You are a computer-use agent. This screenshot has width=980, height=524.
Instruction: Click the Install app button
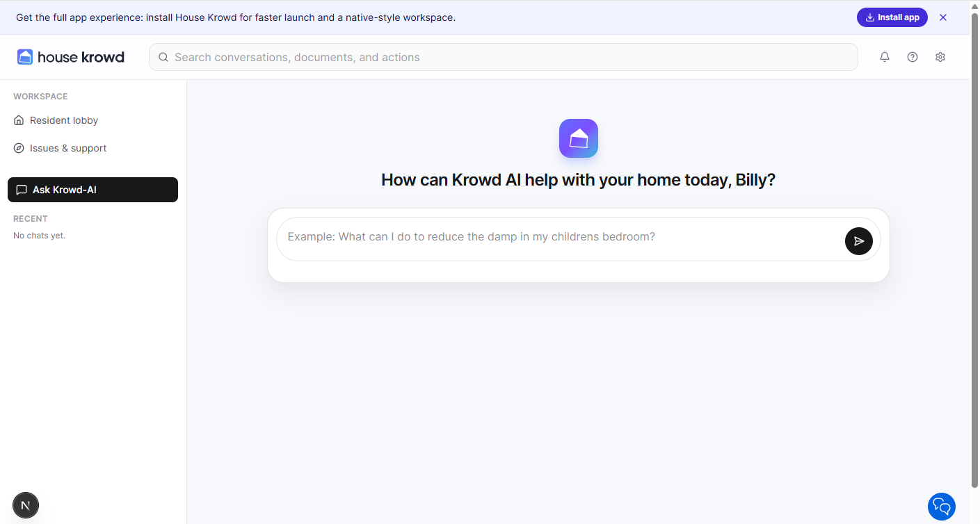point(892,17)
